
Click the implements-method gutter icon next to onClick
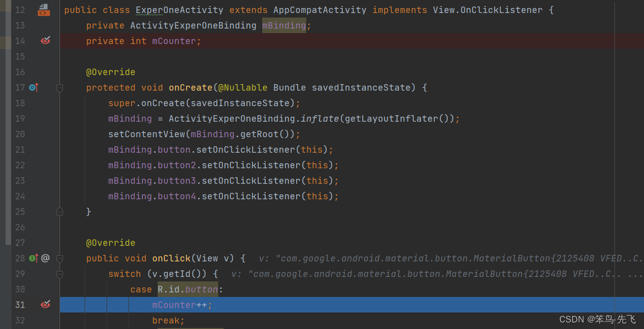pyautogui.click(x=34, y=258)
